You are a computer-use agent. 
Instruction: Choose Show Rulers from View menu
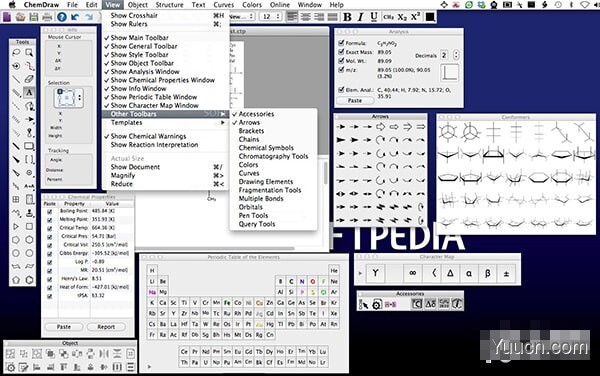point(166,24)
